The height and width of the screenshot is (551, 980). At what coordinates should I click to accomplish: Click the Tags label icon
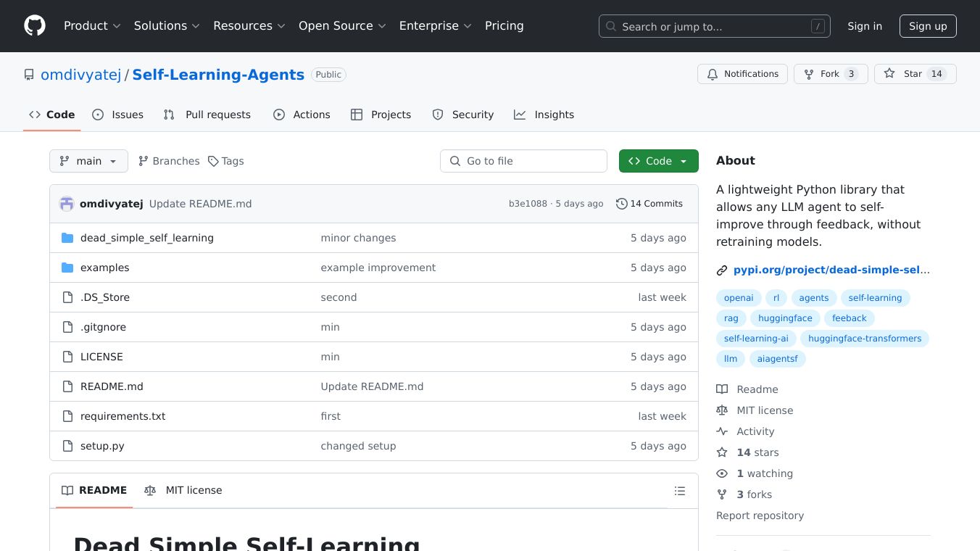[213, 161]
